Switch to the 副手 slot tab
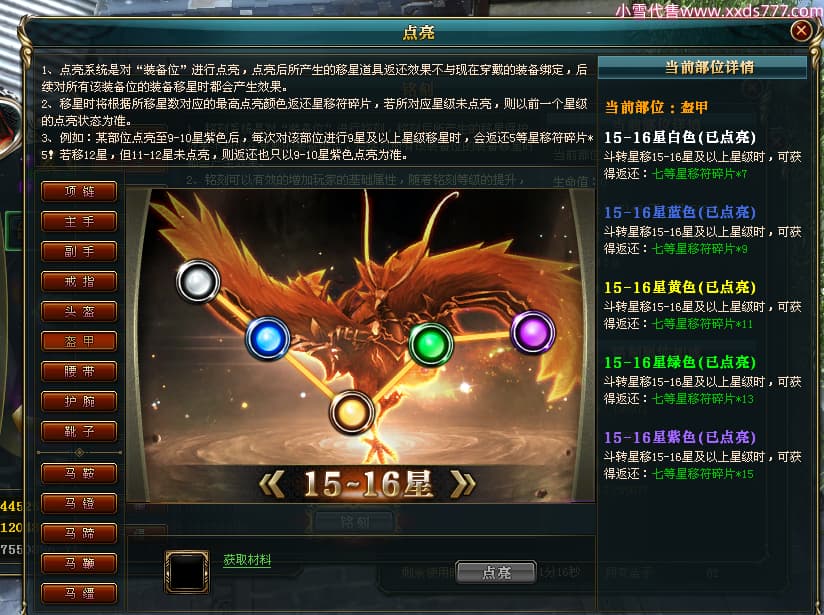The height and width of the screenshot is (615, 824). pyautogui.click(x=79, y=252)
